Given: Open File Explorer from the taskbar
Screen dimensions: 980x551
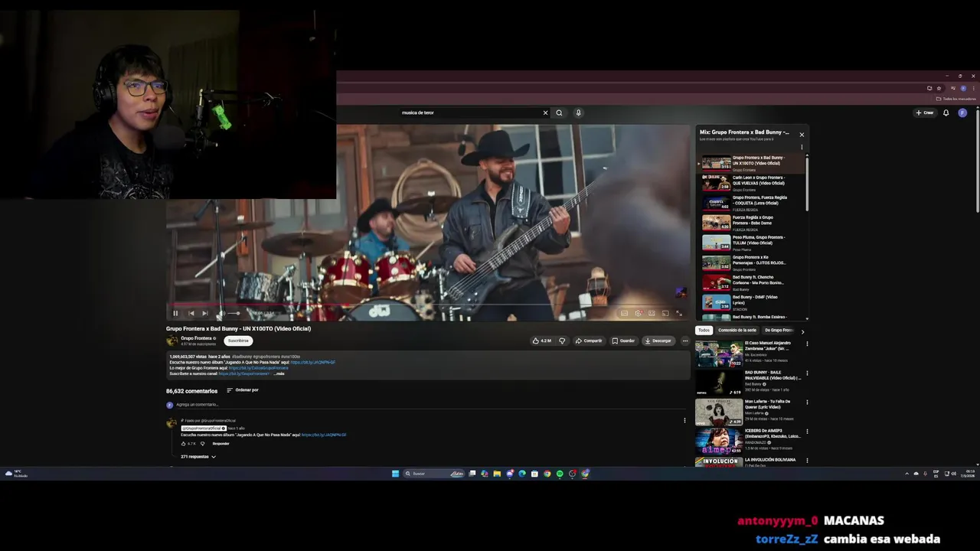Looking at the screenshot, I should (497, 474).
